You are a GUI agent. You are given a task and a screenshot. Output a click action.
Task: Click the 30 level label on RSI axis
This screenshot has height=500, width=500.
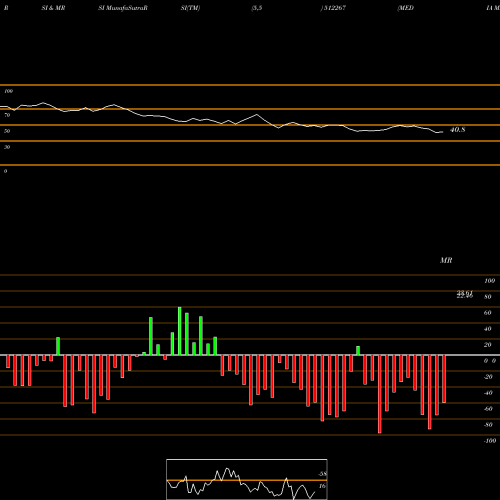pos(7,147)
